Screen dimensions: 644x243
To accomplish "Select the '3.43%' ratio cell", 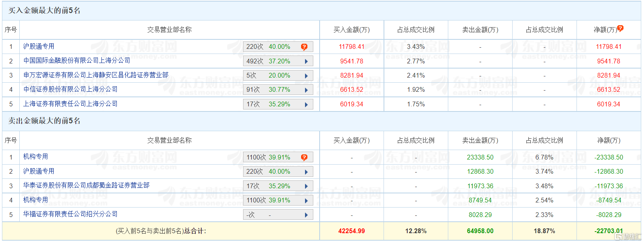I will (x=416, y=47).
